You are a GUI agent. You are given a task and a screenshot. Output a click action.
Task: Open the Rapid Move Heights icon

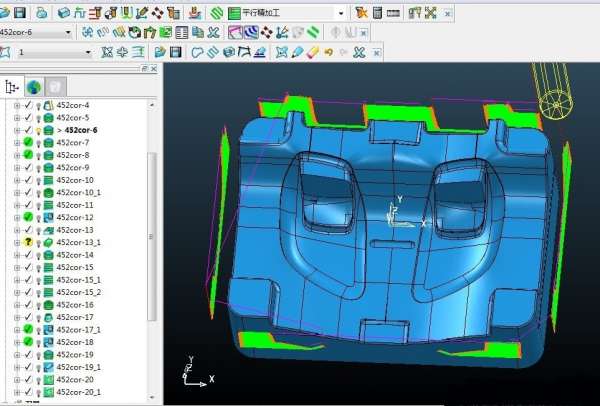pos(95,13)
